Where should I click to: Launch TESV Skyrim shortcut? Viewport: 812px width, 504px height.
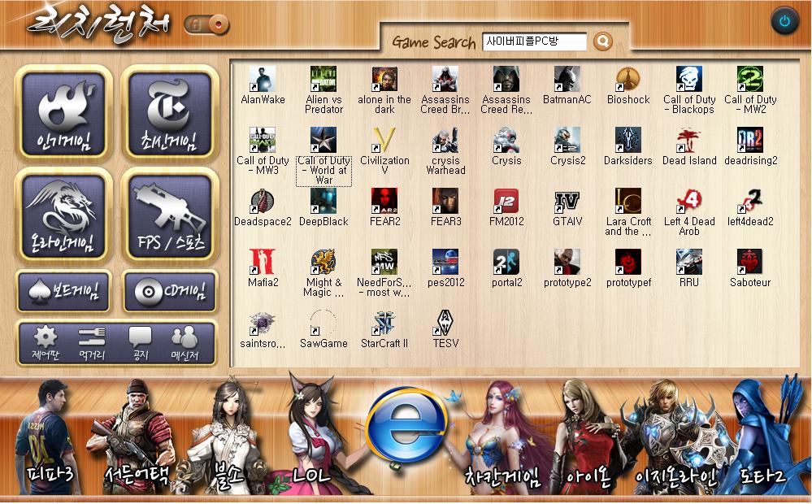pyautogui.click(x=445, y=329)
